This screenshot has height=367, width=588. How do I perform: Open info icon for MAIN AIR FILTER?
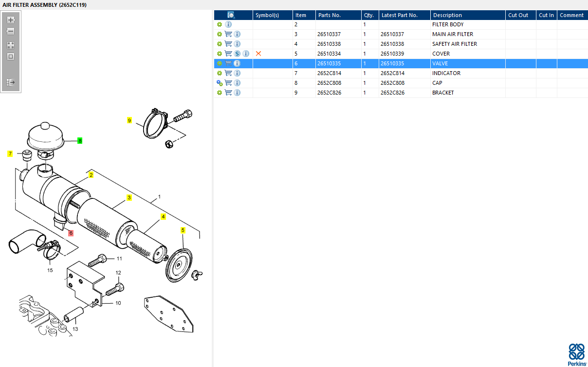point(237,34)
